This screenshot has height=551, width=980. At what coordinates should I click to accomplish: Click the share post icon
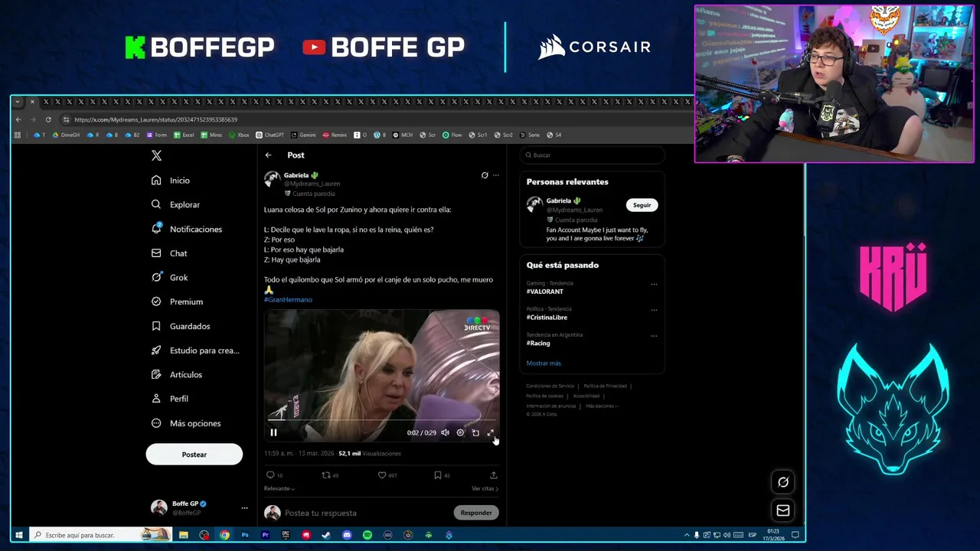[494, 475]
